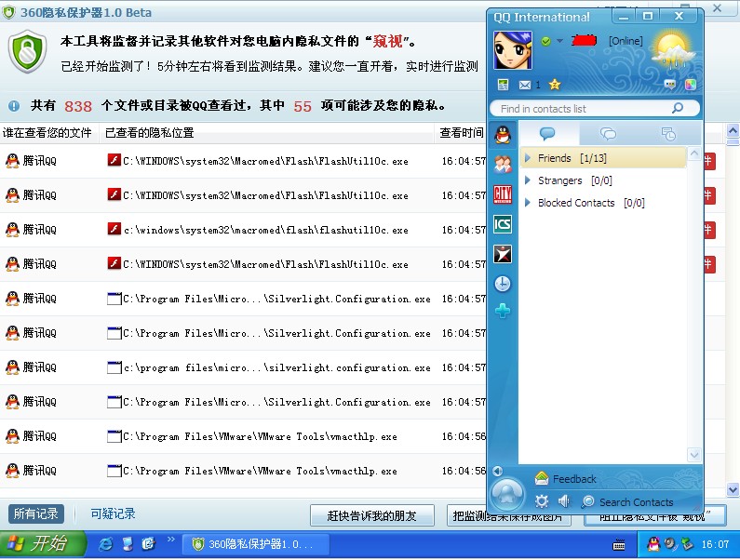Screen dimensions: 740x560
Task: Open the QQ main menu round button
Action: click(507, 495)
